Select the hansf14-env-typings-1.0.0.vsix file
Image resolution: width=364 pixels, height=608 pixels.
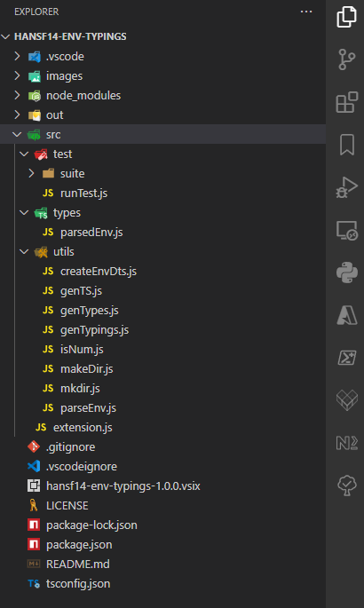coord(162,486)
